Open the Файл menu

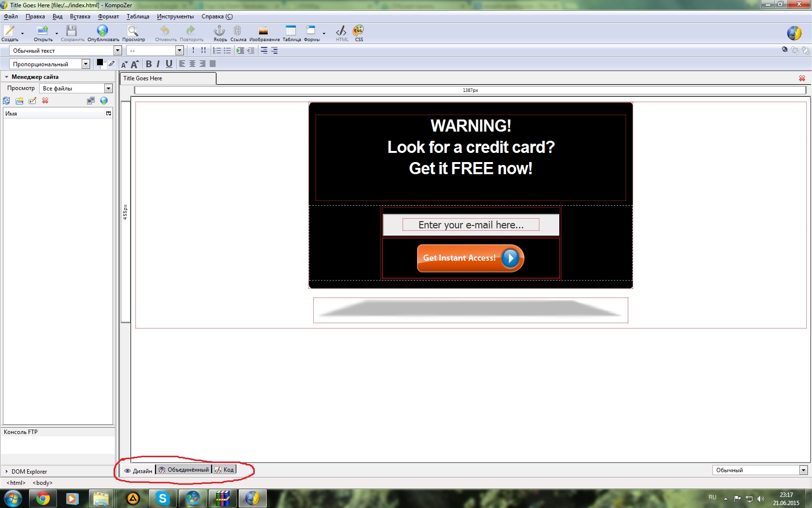[11, 16]
